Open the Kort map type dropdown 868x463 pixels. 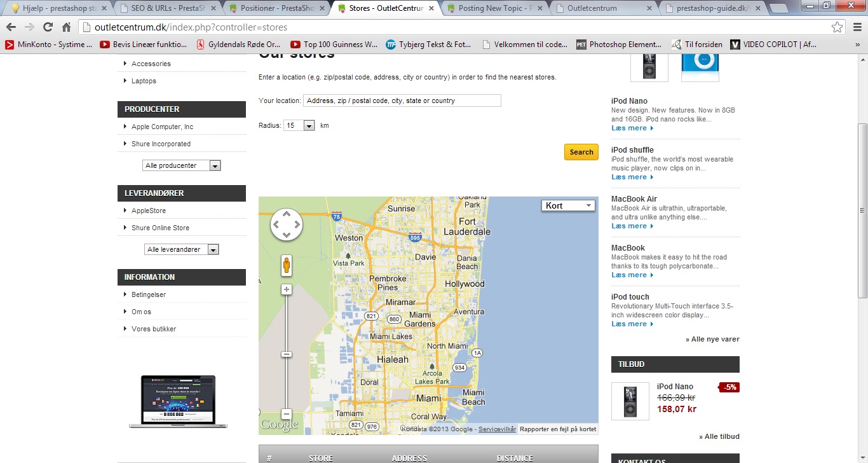(568, 205)
